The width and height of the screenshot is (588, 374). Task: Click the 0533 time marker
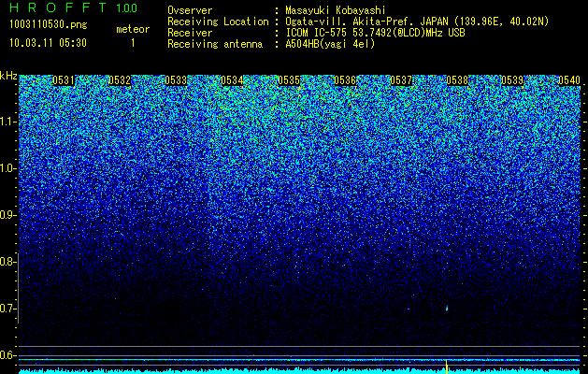[x=176, y=80]
